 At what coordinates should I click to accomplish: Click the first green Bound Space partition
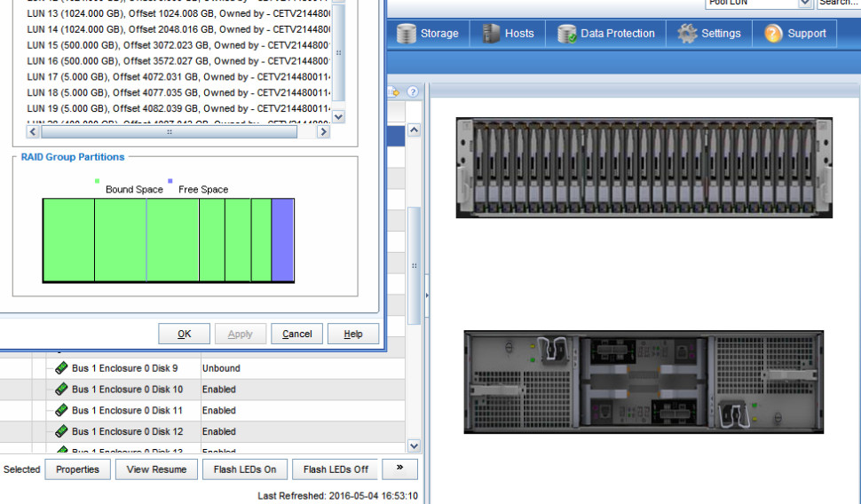68,240
